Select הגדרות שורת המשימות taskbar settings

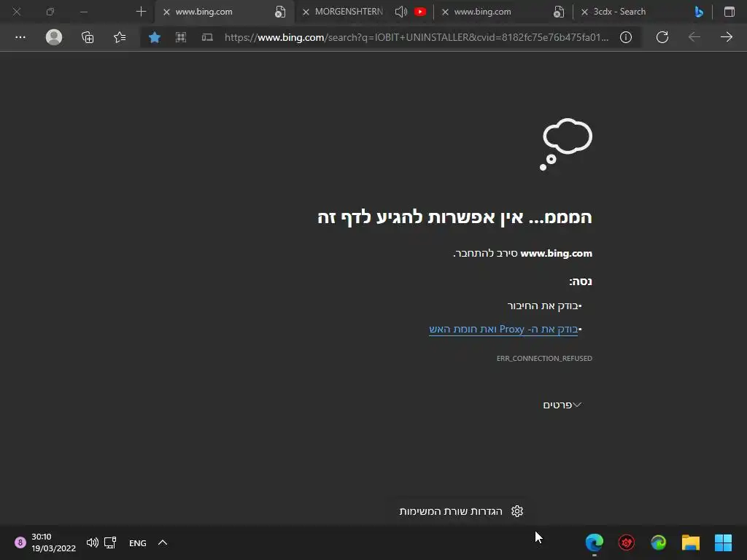461,511
